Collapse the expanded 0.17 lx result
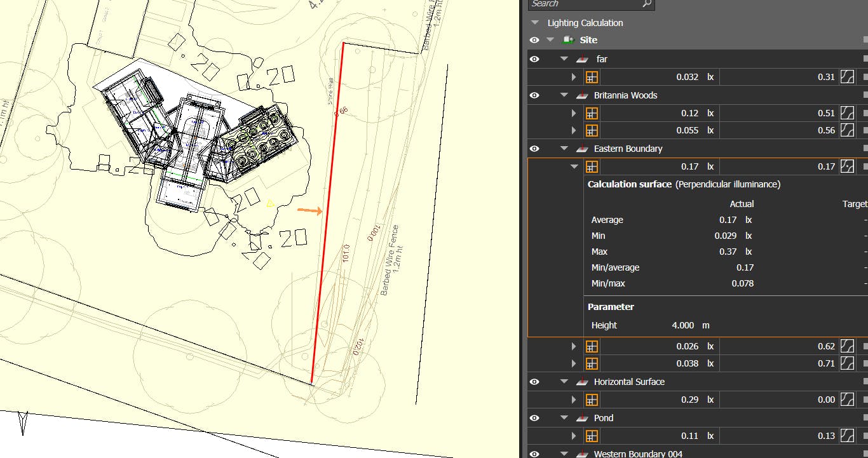This screenshot has height=458, width=868. pyautogui.click(x=574, y=166)
